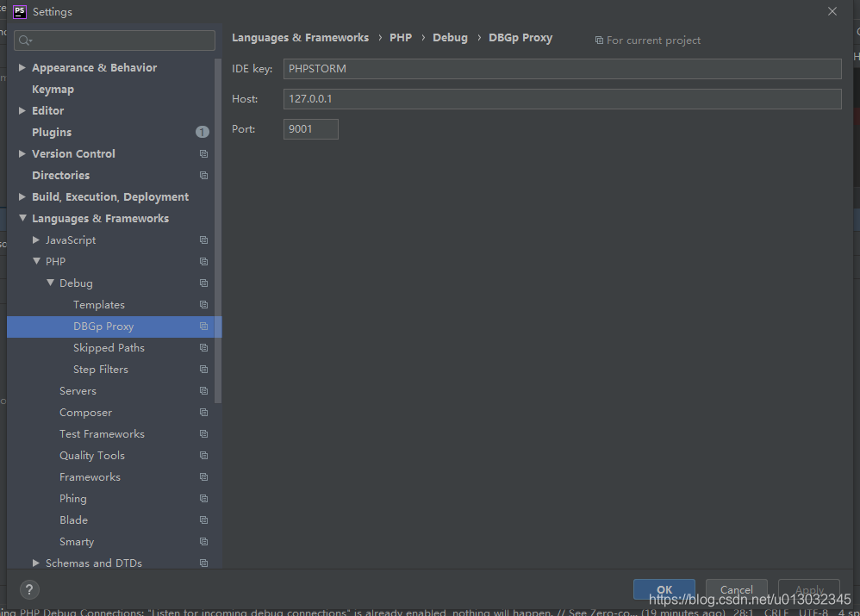Open the Composer settings page
860x616 pixels.
(x=85, y=413)
